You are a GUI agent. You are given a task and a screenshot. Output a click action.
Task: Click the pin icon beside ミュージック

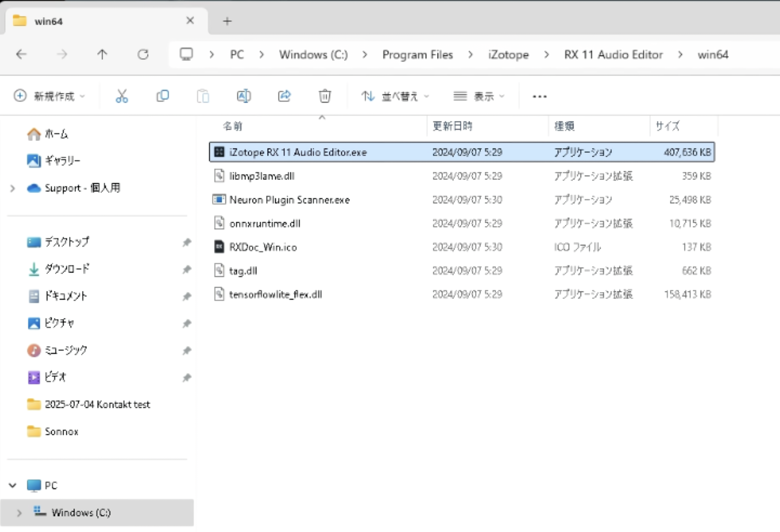[186, 351]
